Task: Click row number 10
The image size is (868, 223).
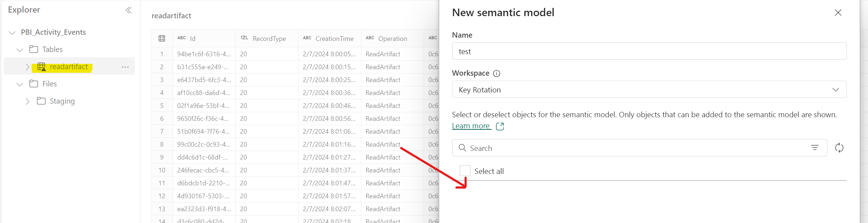Action: (162, 170)
